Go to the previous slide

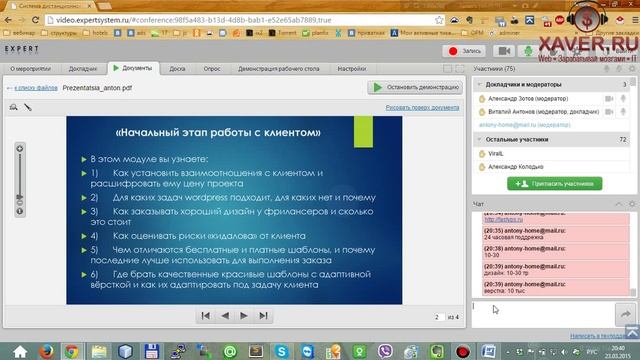225,316
